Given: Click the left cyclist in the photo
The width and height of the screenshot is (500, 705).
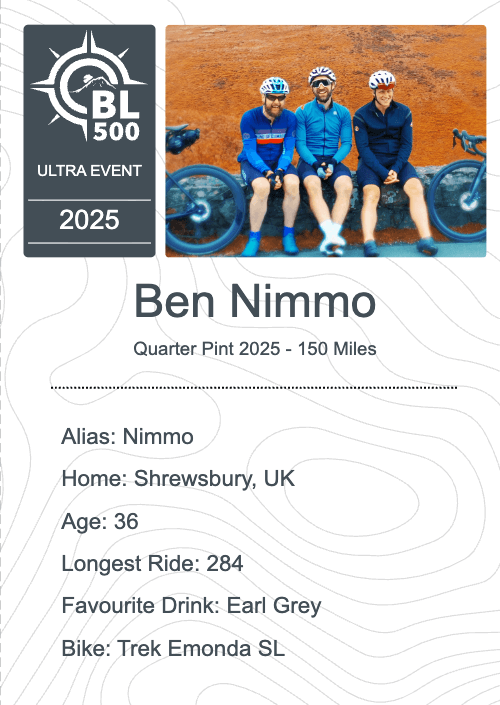Looking at the screenshot, I should [268, 165].
